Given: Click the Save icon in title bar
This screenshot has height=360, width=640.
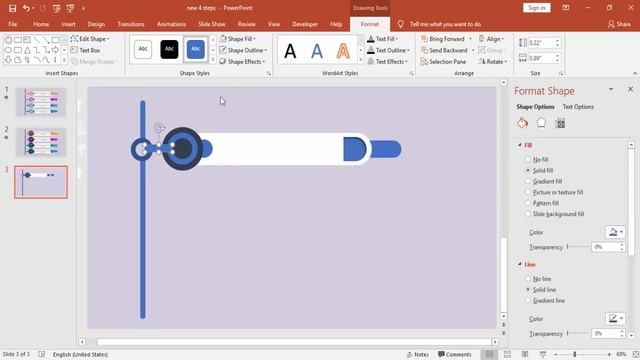Looking at the screenshot, I should (12, 8).
